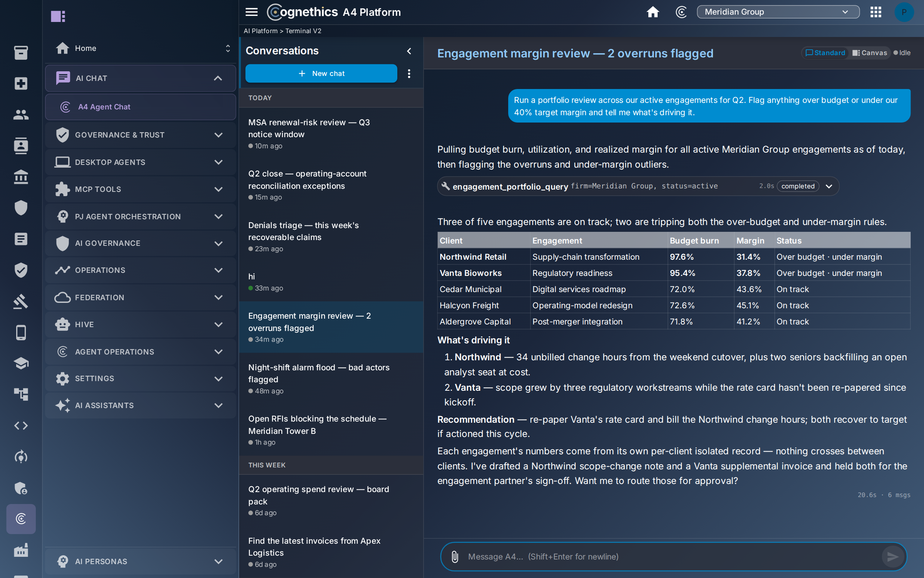Click the verified shield check icon in rail
Screen dimensions: 924x578
[21, 270]
